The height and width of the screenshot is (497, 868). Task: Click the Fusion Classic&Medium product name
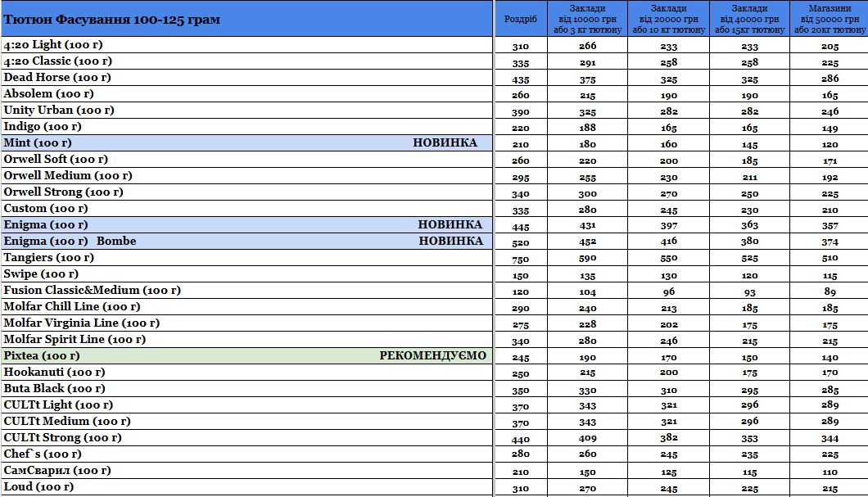pyautogui.click(x=93, y=291)
